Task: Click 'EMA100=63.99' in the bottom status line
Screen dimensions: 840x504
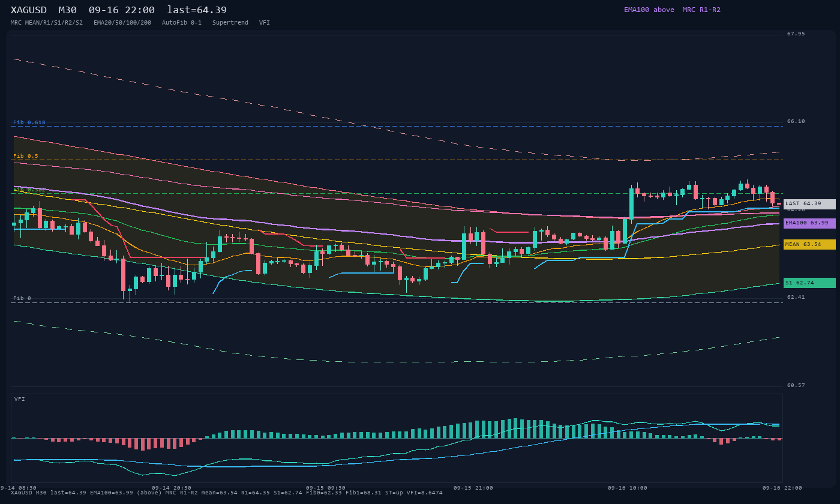Action: pos(112,493)
